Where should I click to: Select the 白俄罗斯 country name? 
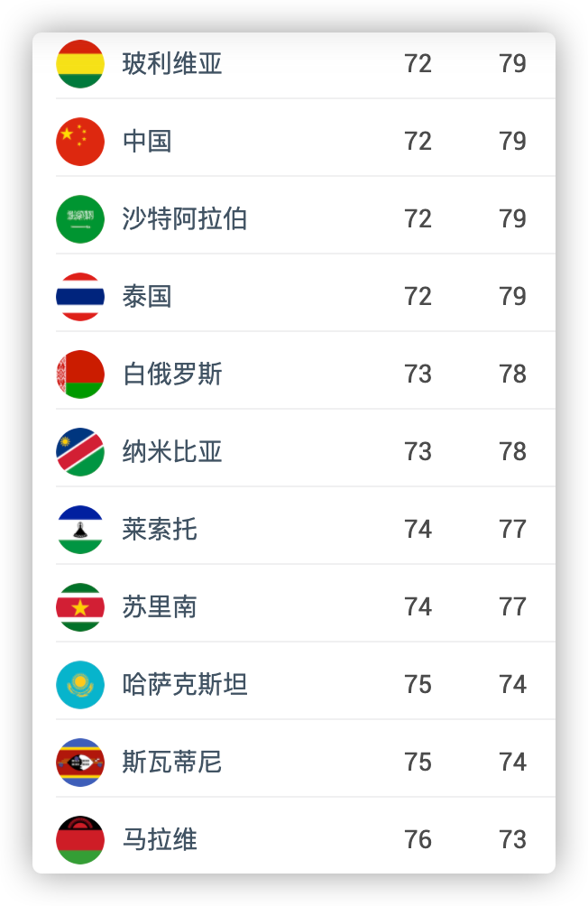tap(172, 374)
